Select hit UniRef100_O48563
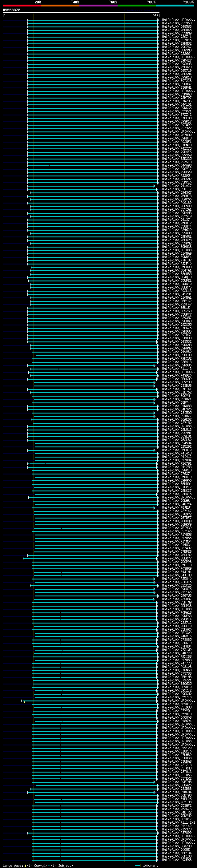Screen dimensions: 197x868 pyautogui.click(x=177, y=26)
